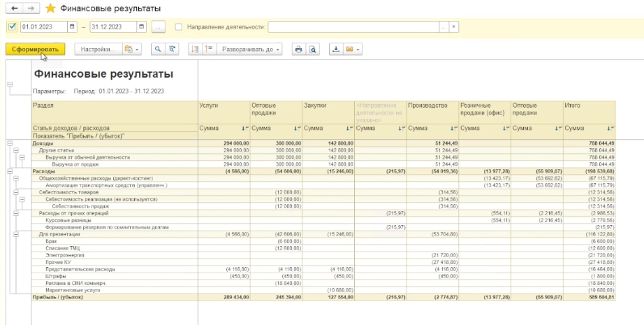The image size is (644, 325).
Task: Click the start date field 01.01.2023
Action: click(x=43, y=27)
